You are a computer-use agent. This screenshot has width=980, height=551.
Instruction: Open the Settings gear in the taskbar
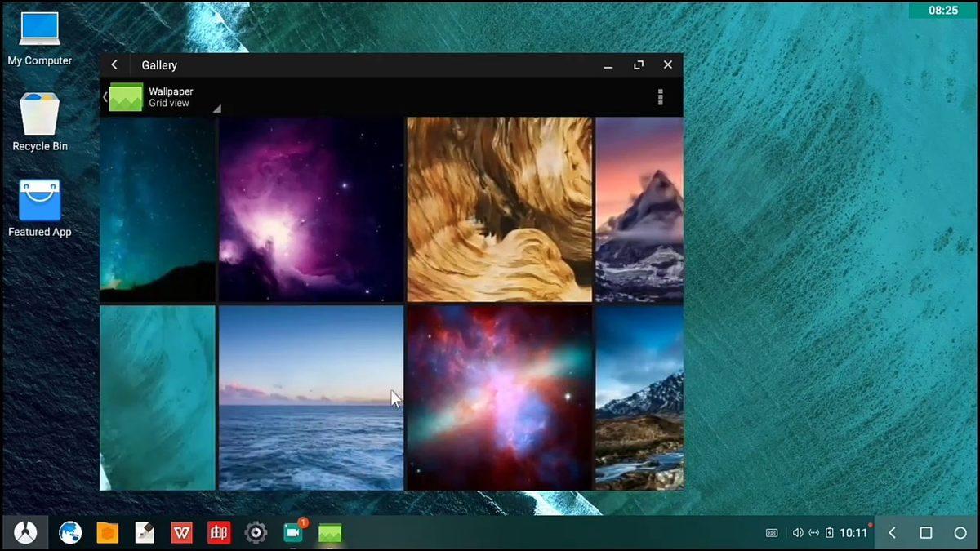click(256, 532)
